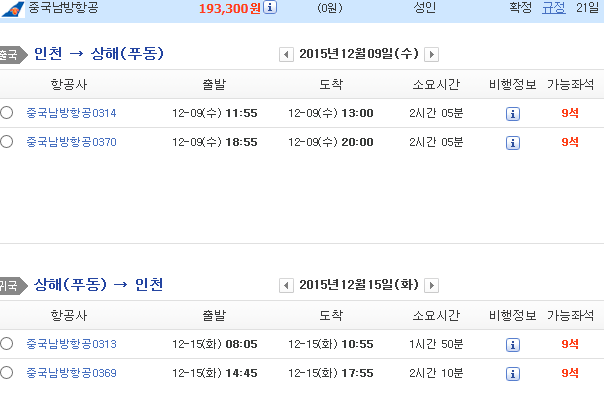Open the 중국남방항공0314 flight link

click(x=71, y=113)
